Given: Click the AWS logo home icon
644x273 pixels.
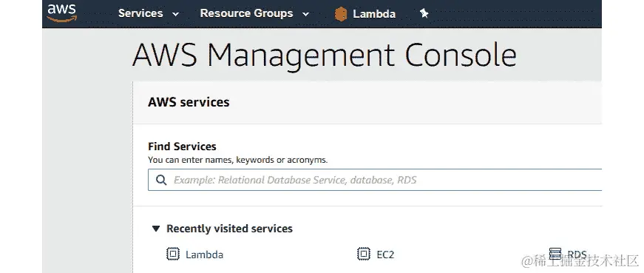Looking at the screenshot, I should pyautogui.click(x=62, y=13).
